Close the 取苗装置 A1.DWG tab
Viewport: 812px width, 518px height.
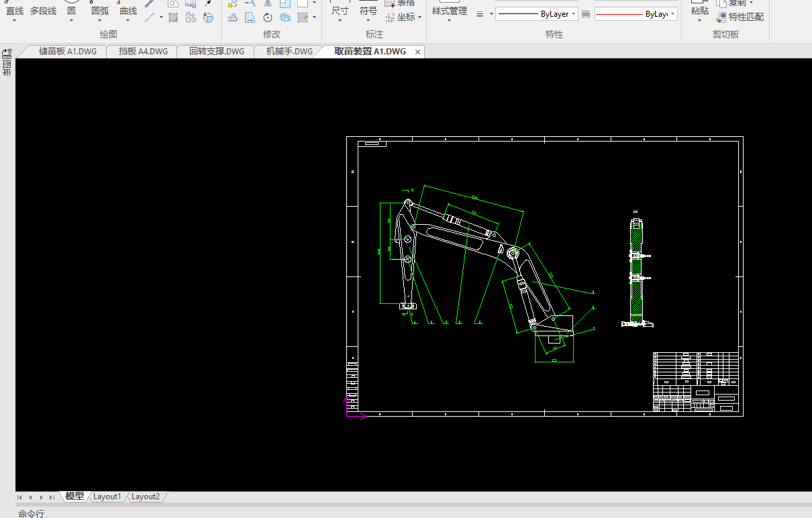(x=417, y=52)
